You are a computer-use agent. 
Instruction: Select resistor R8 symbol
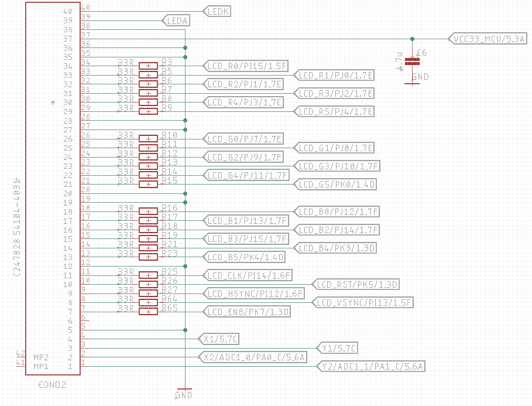tap(148, 103)
